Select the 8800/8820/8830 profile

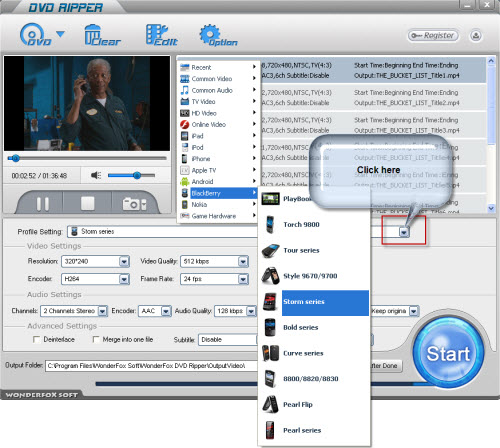(314, 379)
